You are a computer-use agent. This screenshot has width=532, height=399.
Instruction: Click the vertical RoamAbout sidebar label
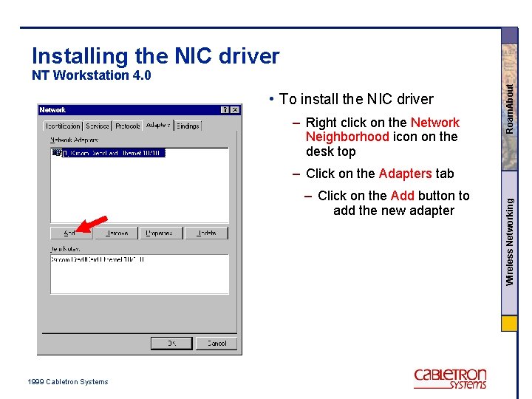coord(509,109)
